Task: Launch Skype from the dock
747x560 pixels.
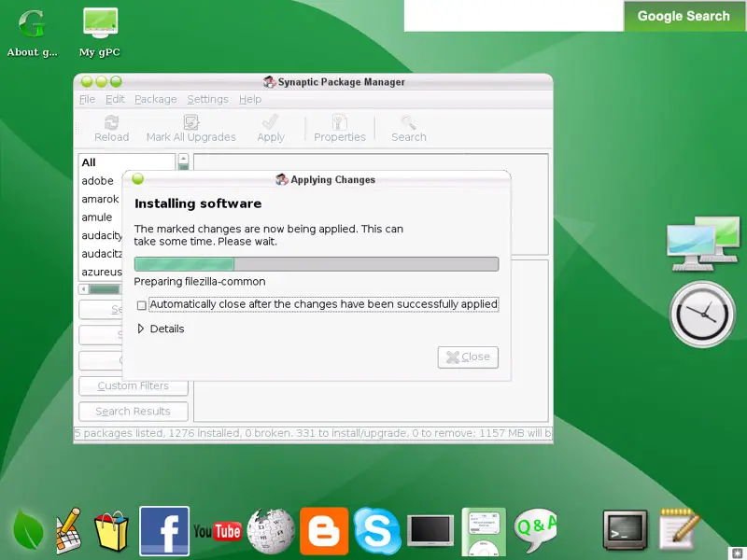Action: pos(377,531)
